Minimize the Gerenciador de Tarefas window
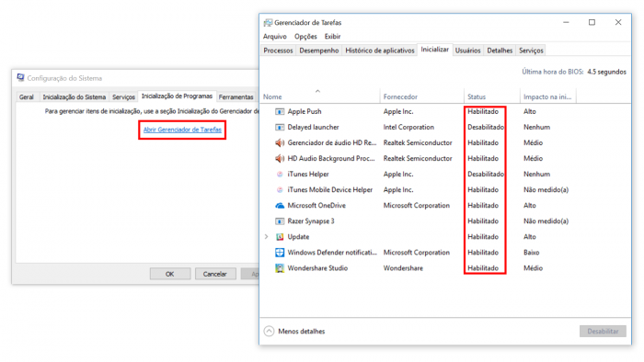 (566, 23)
